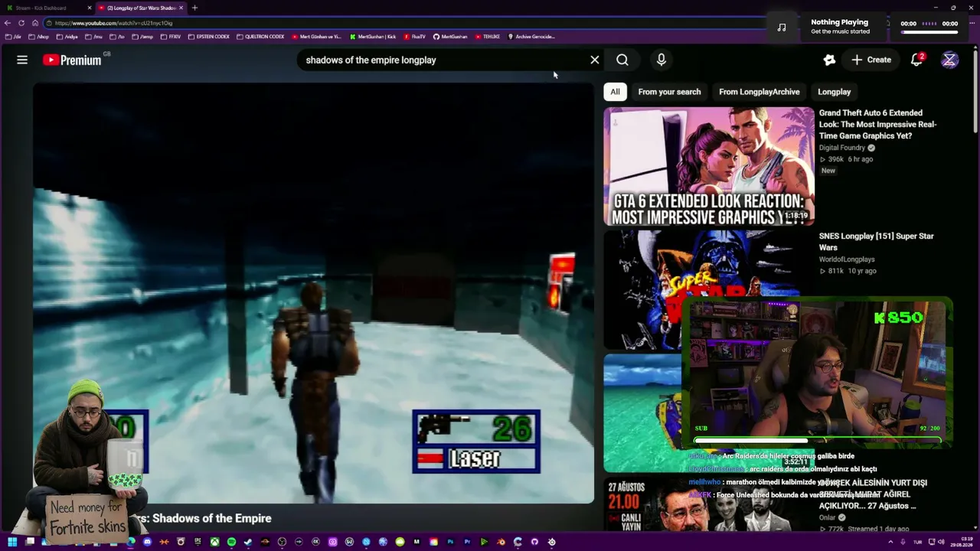Open the QUELTRON CODEX bookmark folder
Viewport: 980px width, 551px height.
[x=260, y=37]
